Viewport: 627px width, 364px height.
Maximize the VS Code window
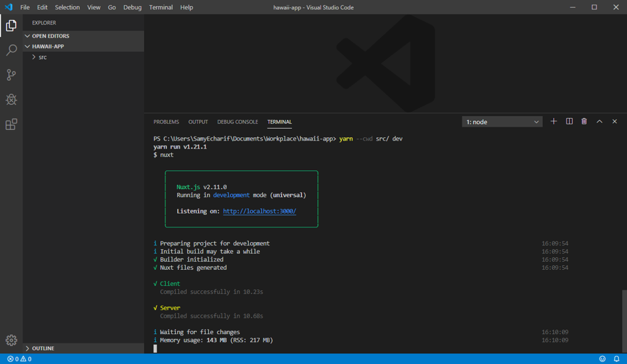[x=594, y=7]
